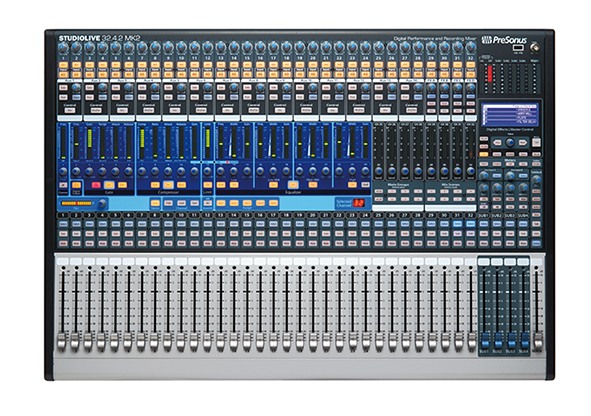
Task: Click the USB port below the PreSonus logo
Action: pyautogui.click(x=518, y=48)
